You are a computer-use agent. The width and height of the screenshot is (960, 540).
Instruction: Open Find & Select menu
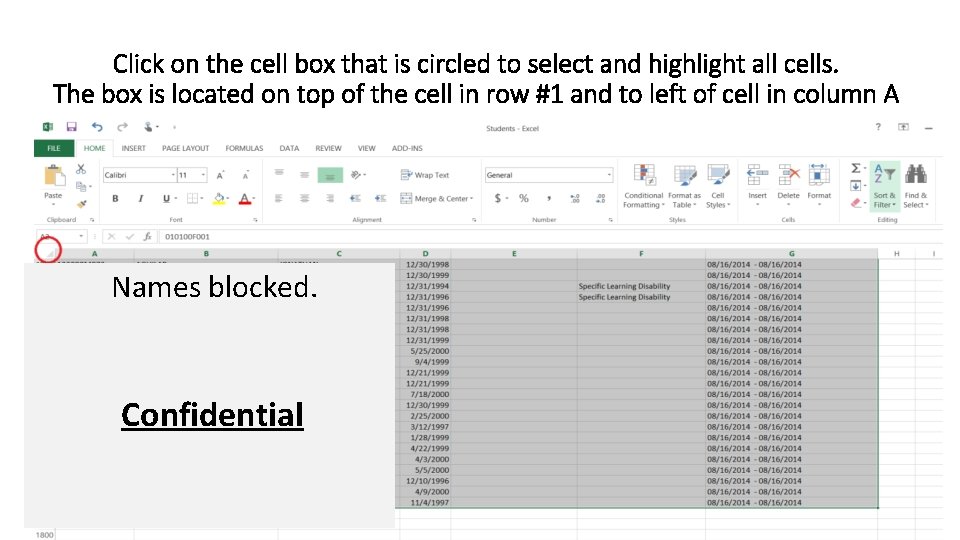coord(915,187)
